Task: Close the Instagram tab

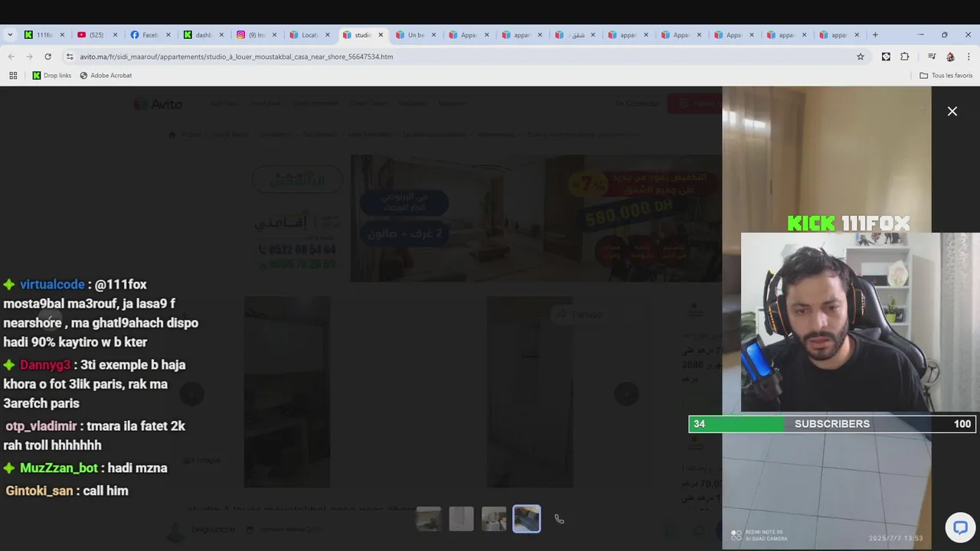Action: click(x=275, y=34)
